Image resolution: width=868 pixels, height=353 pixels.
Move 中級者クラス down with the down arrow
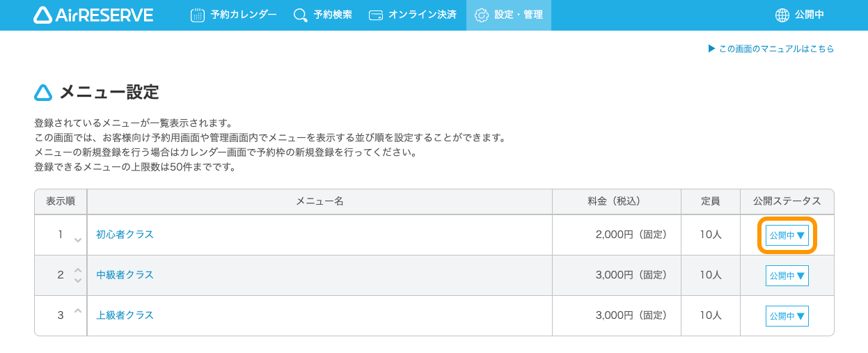coord(78,280)
